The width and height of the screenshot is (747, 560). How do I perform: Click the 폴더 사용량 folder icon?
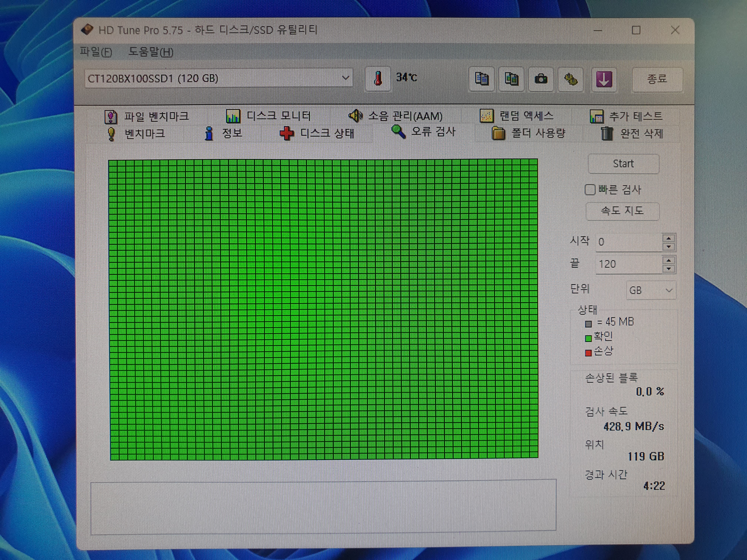click(x=498, y=133)
